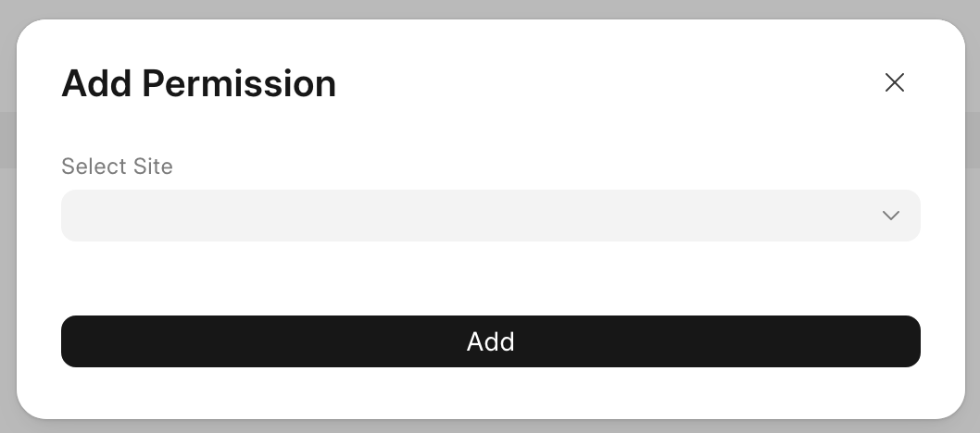Submit the permission with the Add button

(x=490, y=341)
